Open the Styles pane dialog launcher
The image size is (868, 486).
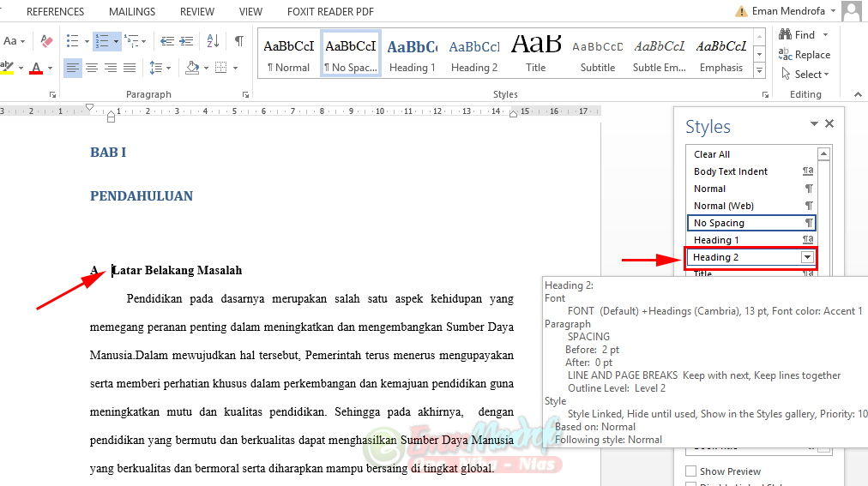pyautogui.click(x=765, y=95)
